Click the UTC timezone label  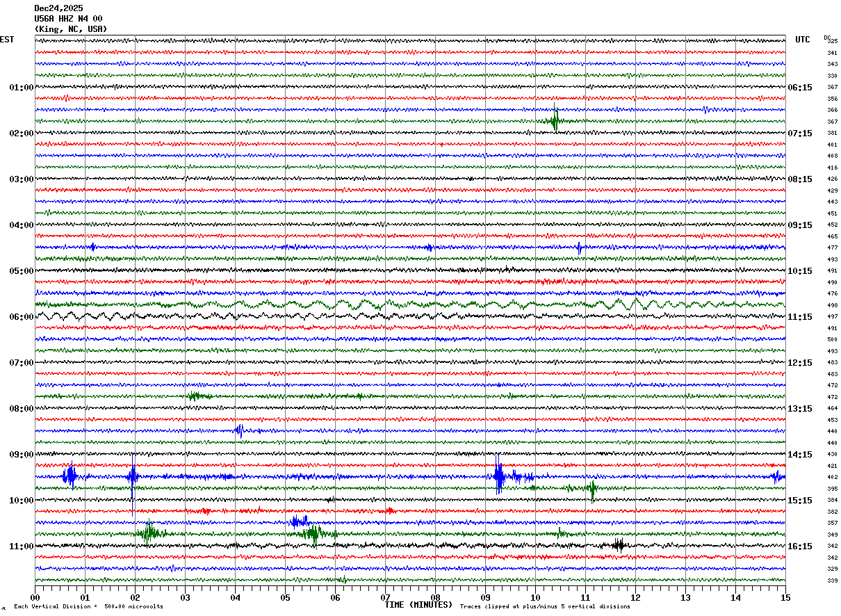803,40
